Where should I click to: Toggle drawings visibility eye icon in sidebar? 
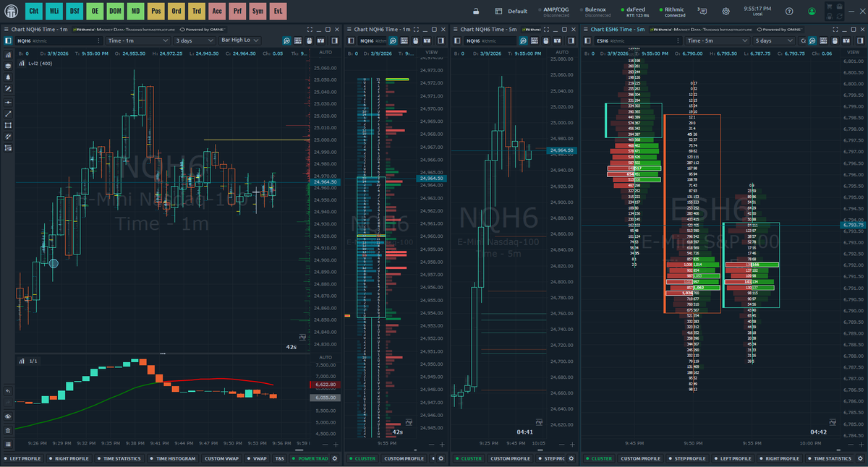(8, 416)
